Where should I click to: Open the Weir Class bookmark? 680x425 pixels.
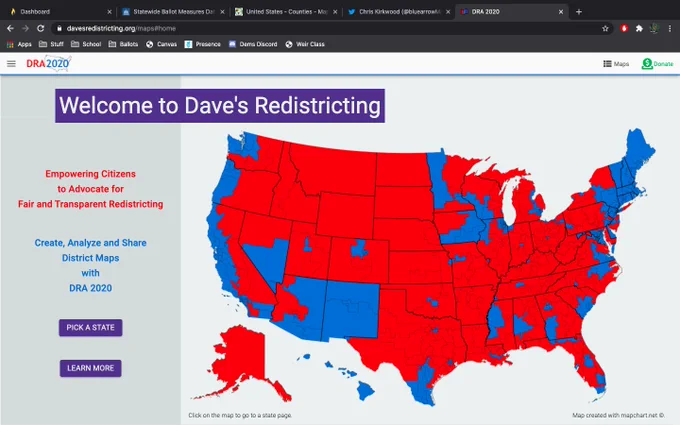click(305, 44)
